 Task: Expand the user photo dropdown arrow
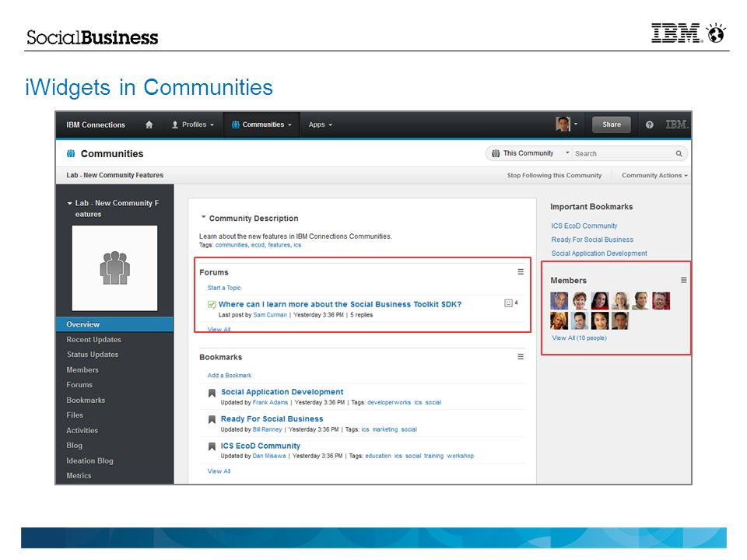click(576, 124)
